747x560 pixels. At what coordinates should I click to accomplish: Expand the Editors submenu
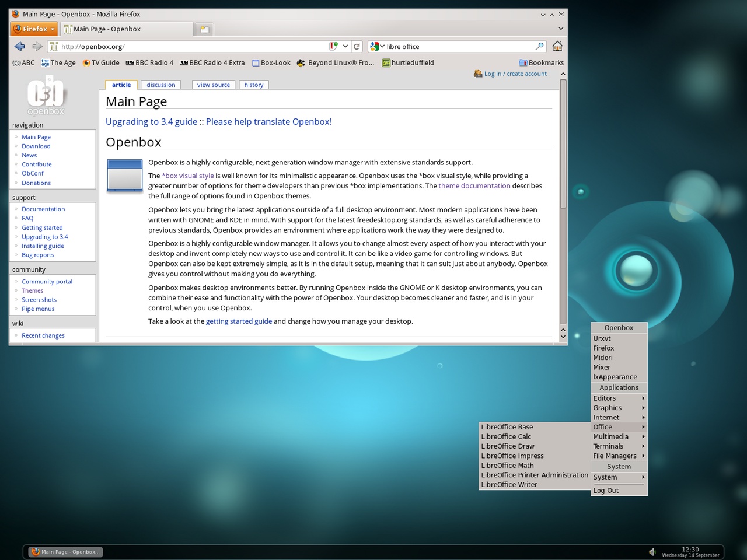pos(619,398)
